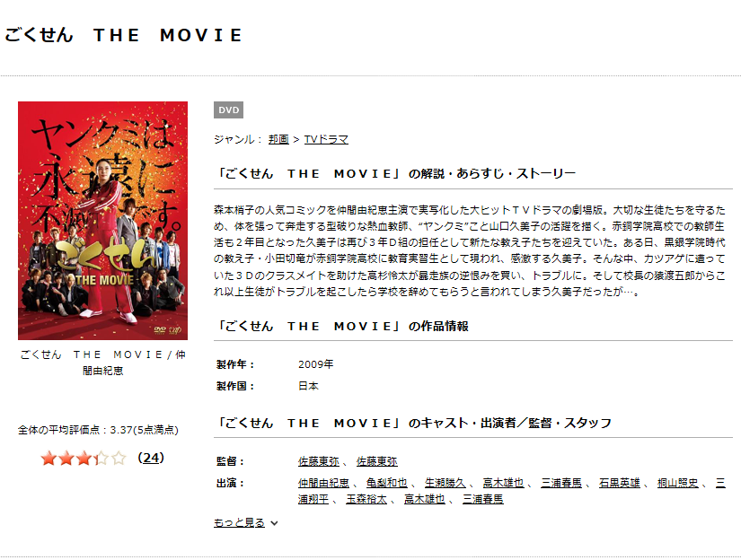
Task: Open cast member 仲間由紀恵 link
Action: coord(323,483)
